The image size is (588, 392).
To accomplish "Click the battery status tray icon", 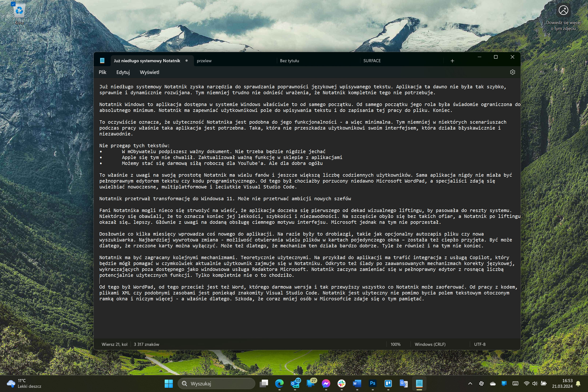I will [543, 383].
